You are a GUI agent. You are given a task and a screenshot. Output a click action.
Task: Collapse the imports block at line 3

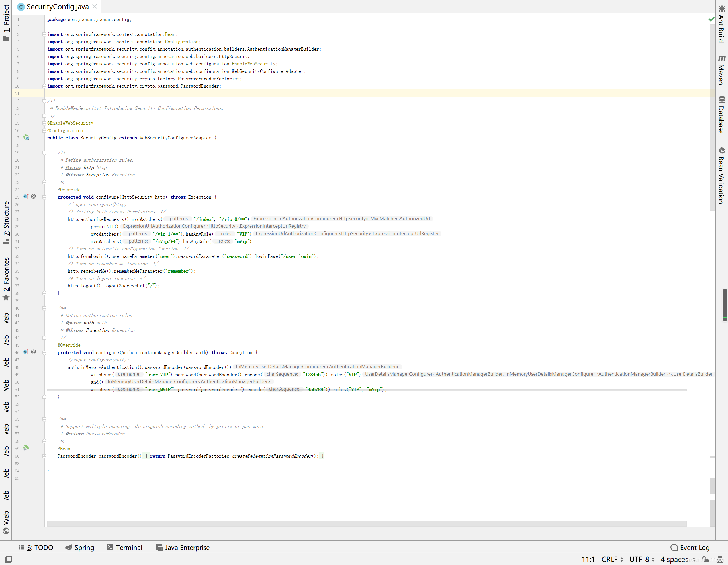click(x=44, y=34)
